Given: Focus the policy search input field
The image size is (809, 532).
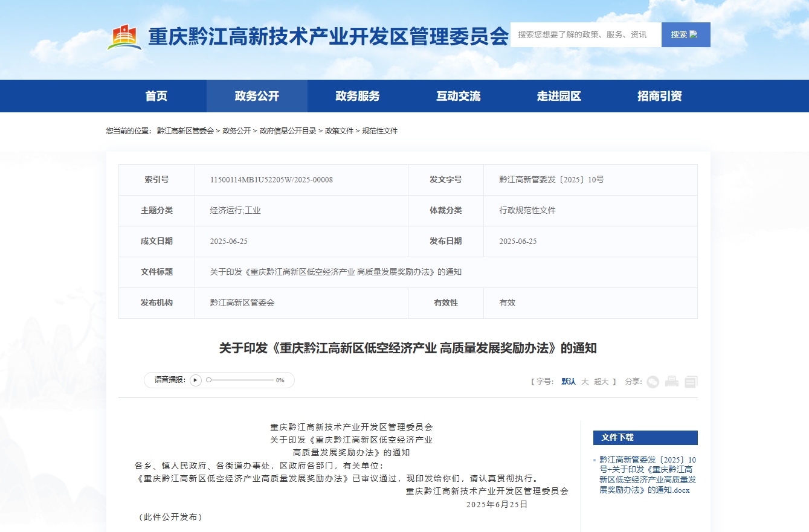Looking at the screenshot, I should [585, 35].
